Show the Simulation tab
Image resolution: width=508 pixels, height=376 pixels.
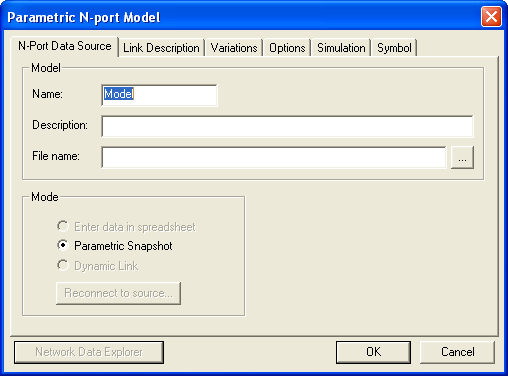341,48
